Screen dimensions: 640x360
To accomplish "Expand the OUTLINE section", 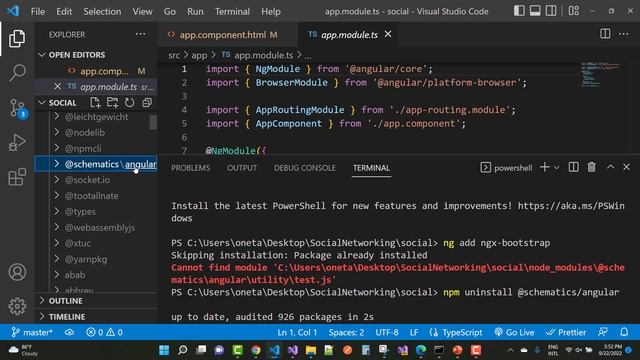I will (96, 301).
